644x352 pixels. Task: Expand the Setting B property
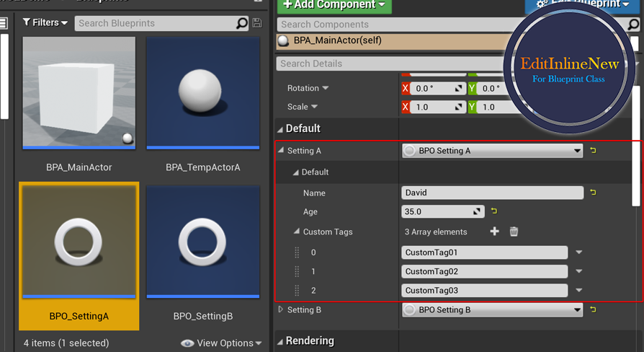click(281, 309)
